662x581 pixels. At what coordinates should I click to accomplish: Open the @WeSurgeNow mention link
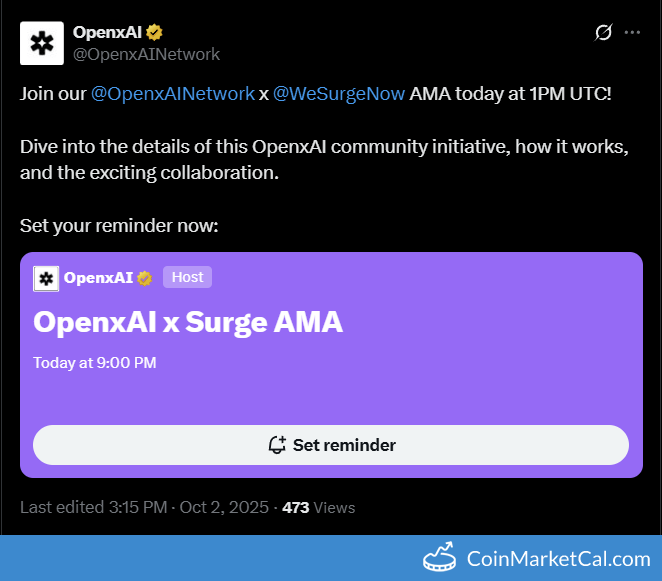click(339, 93)
